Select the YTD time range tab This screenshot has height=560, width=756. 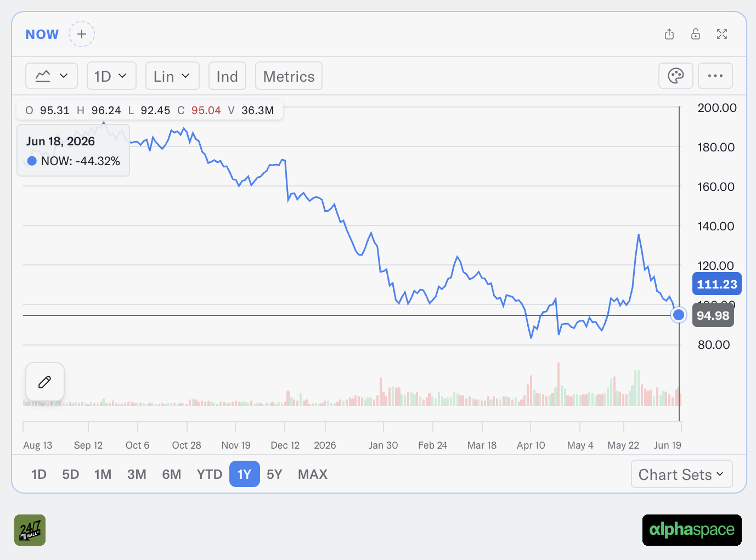point(210,474)
